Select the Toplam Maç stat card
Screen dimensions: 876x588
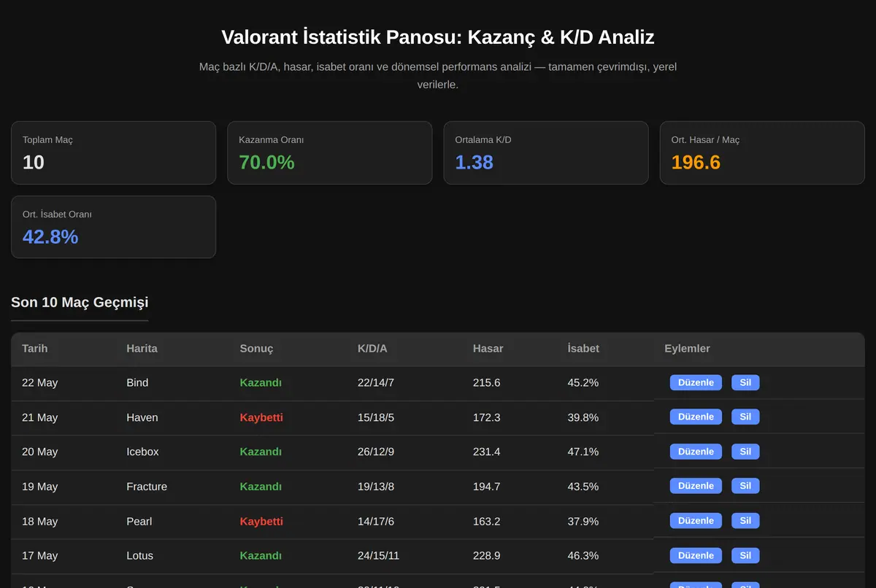(113, 152)
